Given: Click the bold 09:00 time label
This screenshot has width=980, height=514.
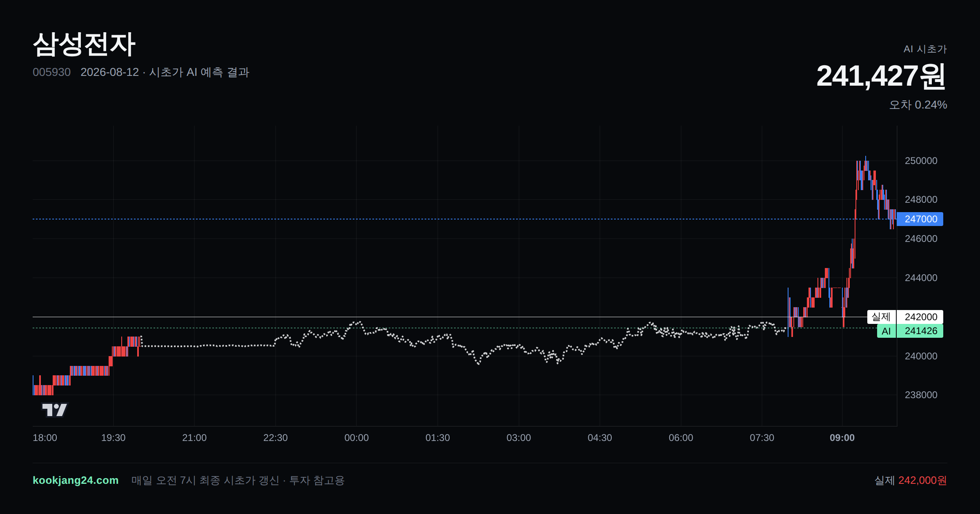Looking at the screenshot, I should point(842,438).
